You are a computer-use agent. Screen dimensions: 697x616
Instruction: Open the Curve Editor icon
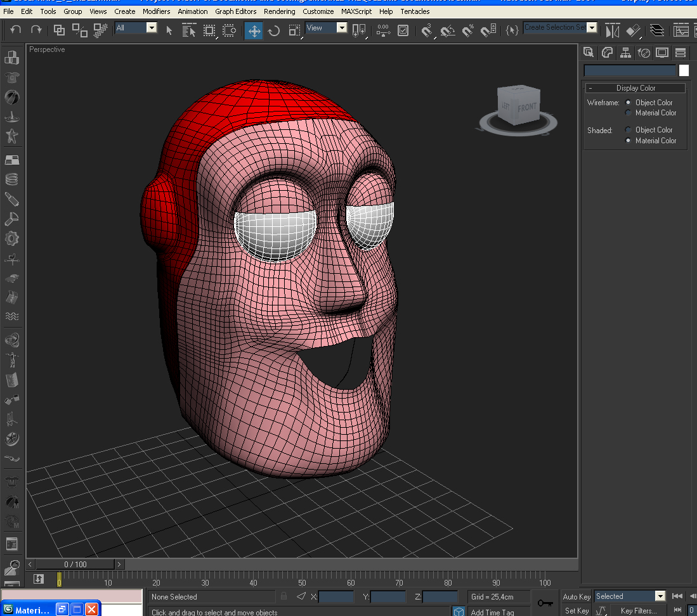coord(681,30)
